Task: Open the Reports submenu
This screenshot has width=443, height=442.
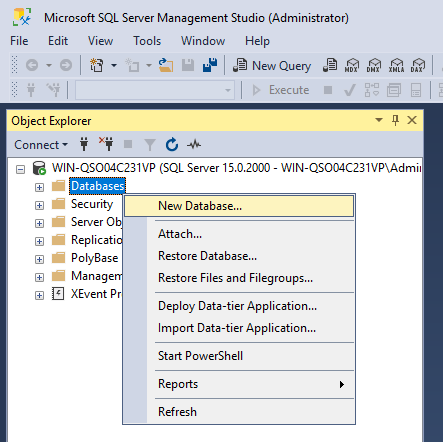Action: coord(239,384)
